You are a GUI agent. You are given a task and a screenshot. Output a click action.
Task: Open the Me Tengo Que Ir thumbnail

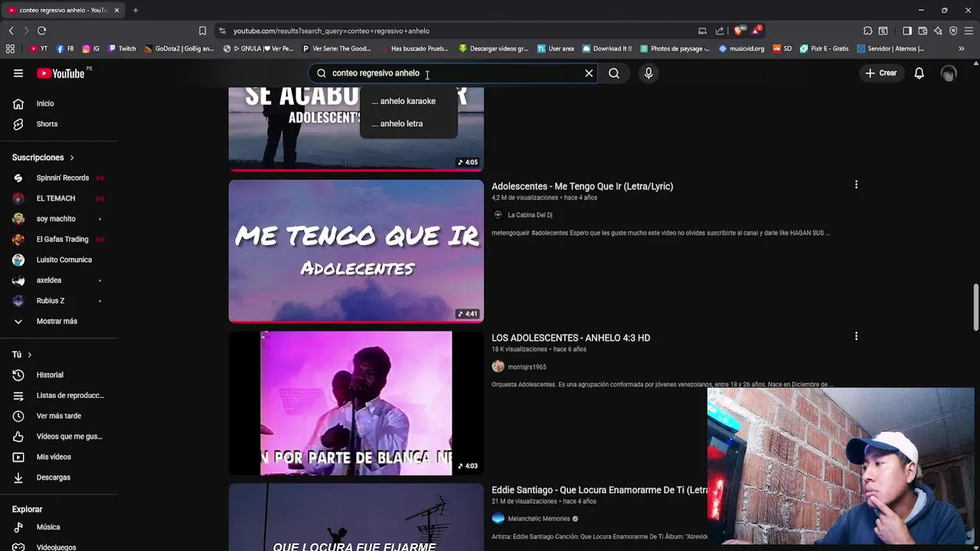[x=356, y=251]
